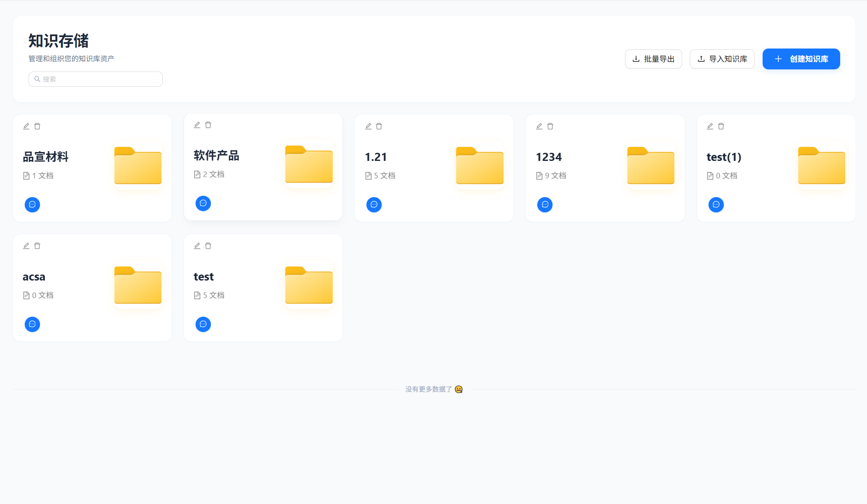Click chat icon on test(1) card

(716, 205)
